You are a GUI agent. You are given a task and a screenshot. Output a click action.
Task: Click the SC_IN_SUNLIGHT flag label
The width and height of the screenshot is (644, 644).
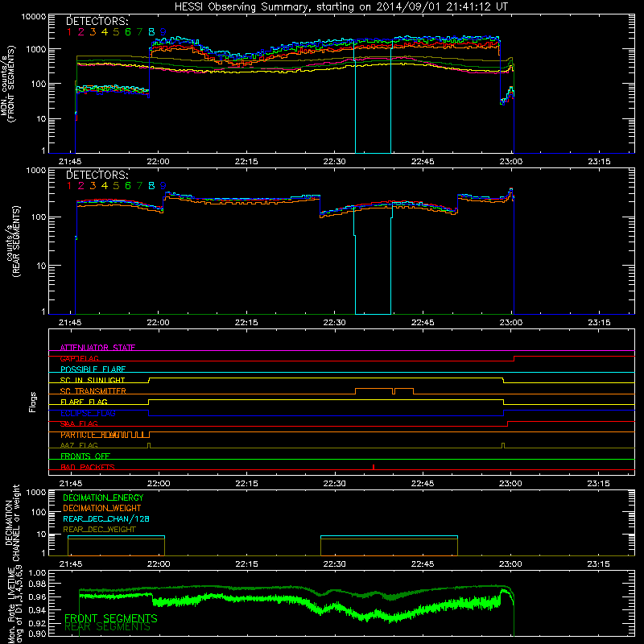(x=93, y=380)
